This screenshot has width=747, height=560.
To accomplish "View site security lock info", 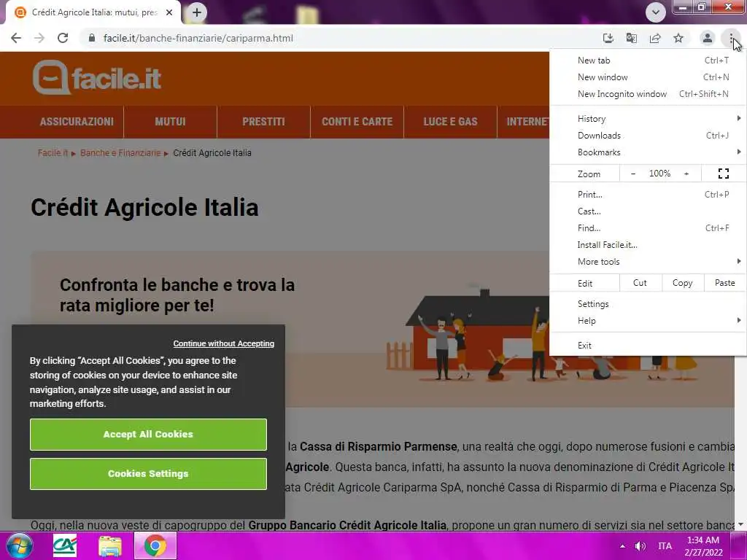I will [92, 38].
